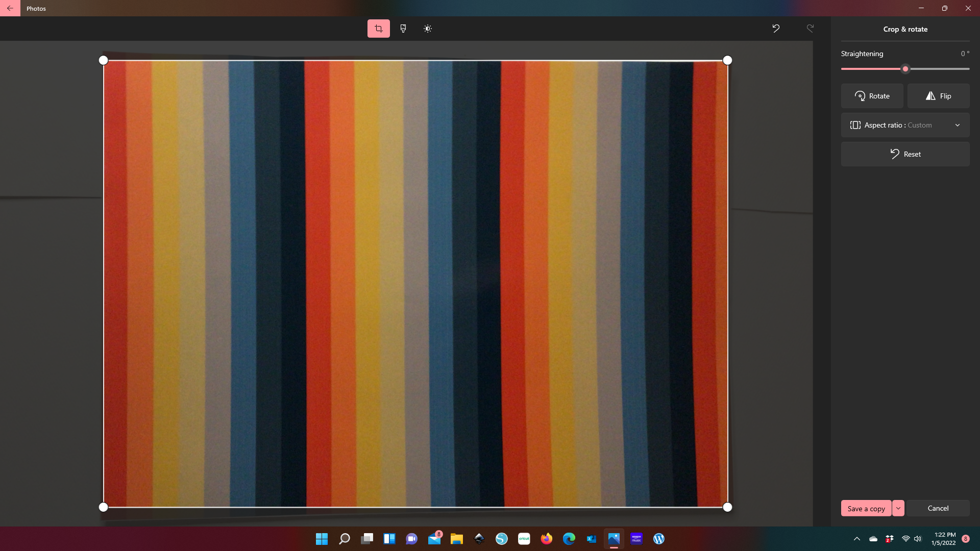This screenshot has height=551, width=980.
Task: Select the Crop tool icon
Action: pyautogui.click(x=378, y=29)
